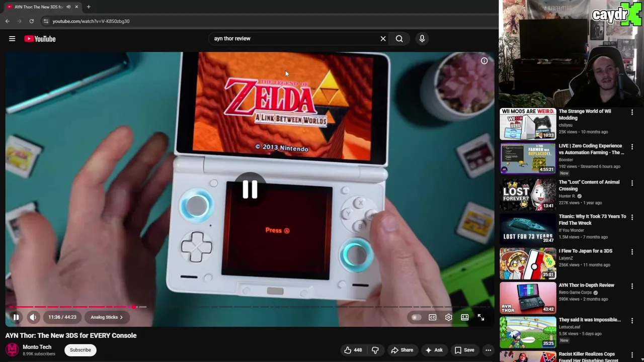The width and height of the screenshot is (644, 362).
Task: Focus the URL address bar
Action: point(269,21)
